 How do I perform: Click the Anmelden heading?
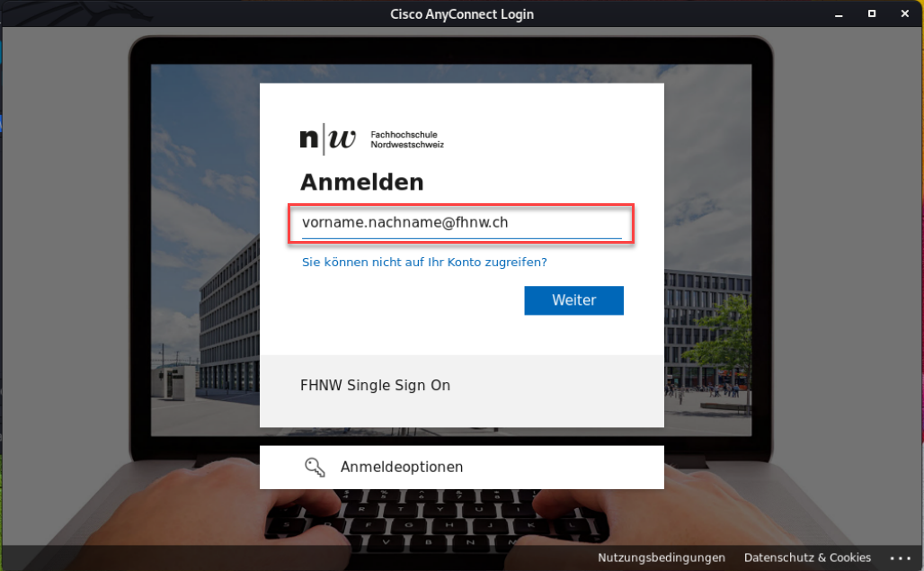[x=362, y=182]
